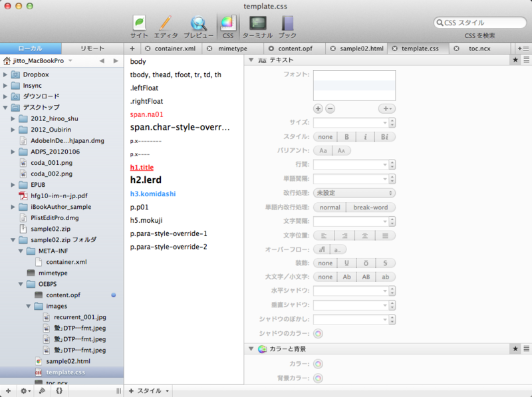Screen dimensions: 532x397
Task: Select the h3.komidashi style rule
Action: click(153, 194)
